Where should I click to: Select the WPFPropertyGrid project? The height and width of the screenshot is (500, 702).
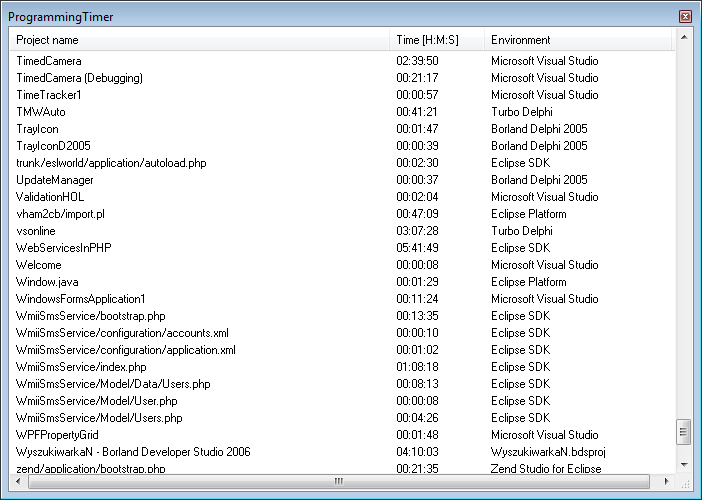[342, 435]
